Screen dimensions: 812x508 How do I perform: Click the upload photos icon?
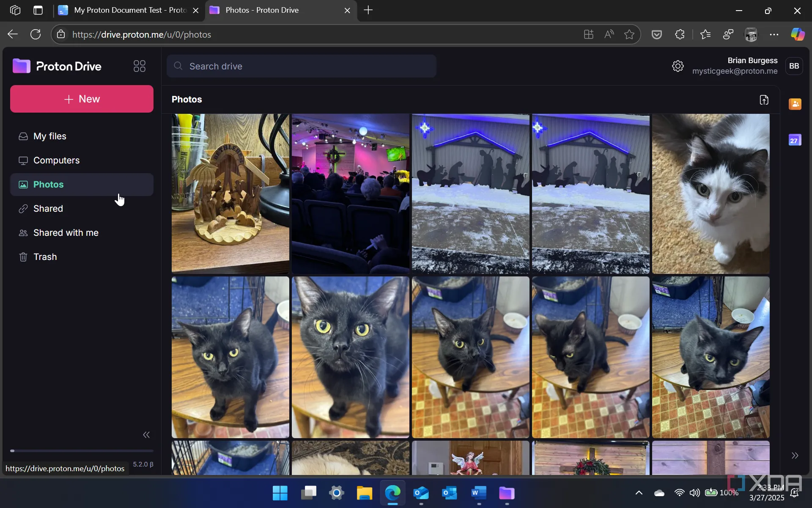[764, 99]
